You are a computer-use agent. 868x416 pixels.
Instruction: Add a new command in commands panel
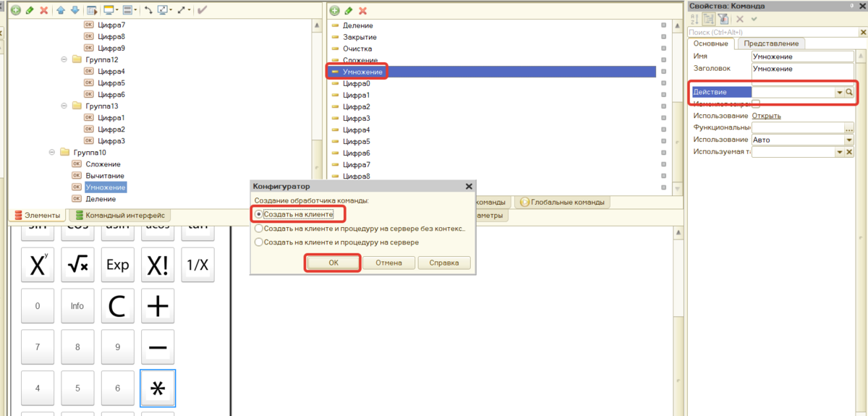point(335,11)
